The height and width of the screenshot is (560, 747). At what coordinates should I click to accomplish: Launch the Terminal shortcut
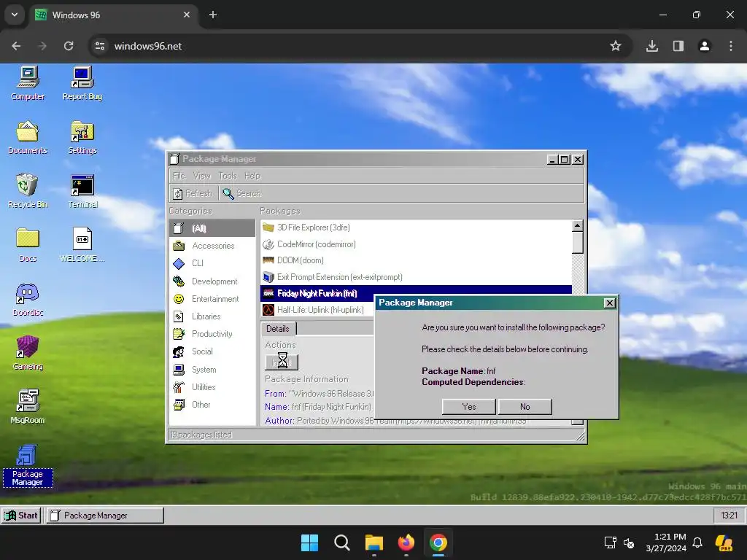coord(82,192)
